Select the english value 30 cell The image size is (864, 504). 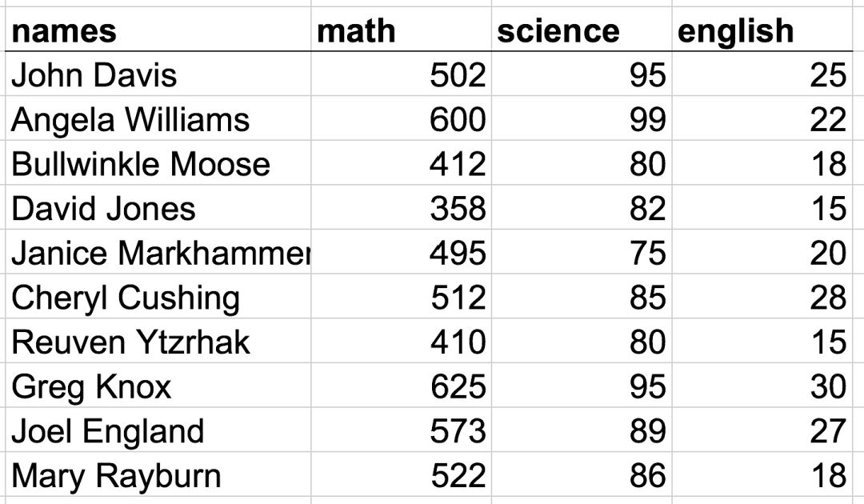coord(762,386)
